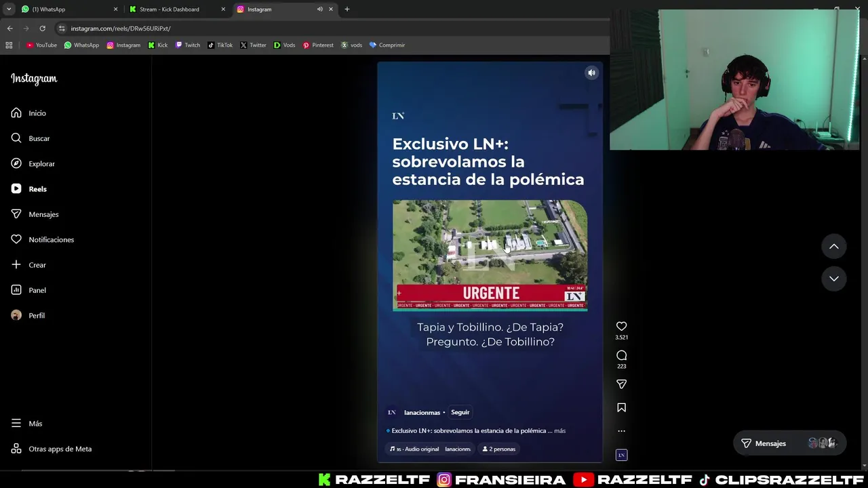
Task: Click lanacionmas LN avatar
Action: (391, 412)
